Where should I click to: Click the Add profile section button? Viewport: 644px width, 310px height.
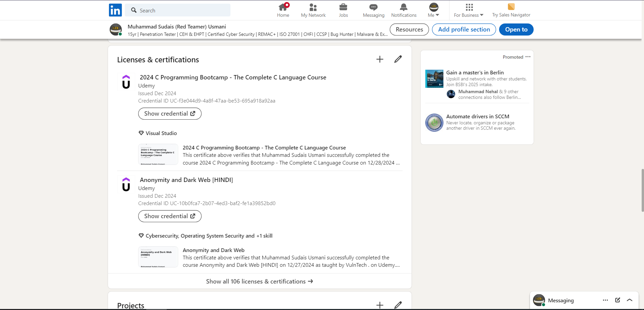(464, 29)
